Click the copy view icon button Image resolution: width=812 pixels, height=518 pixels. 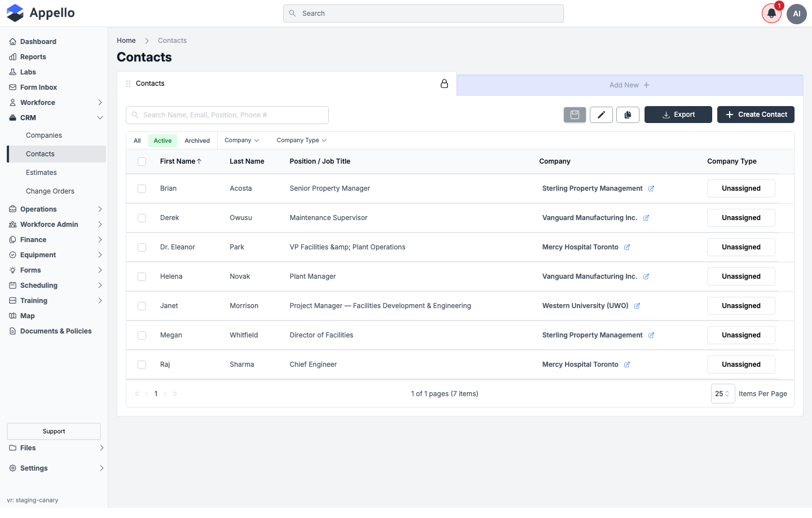628,115
